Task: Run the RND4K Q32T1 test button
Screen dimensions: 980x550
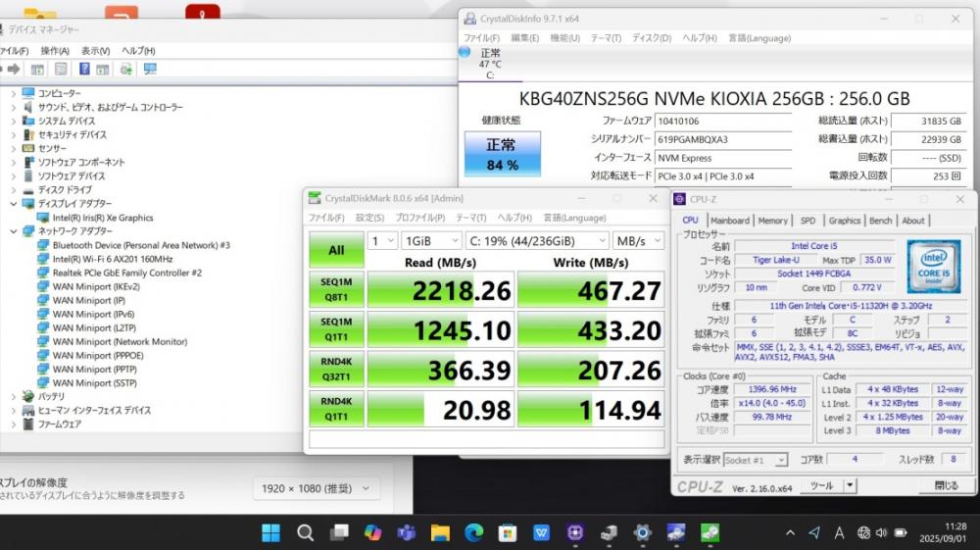Action: tap(336, 369)
